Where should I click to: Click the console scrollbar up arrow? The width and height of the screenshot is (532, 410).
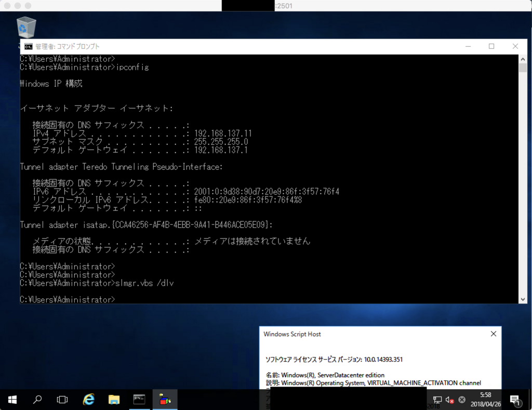click(523, 59)
